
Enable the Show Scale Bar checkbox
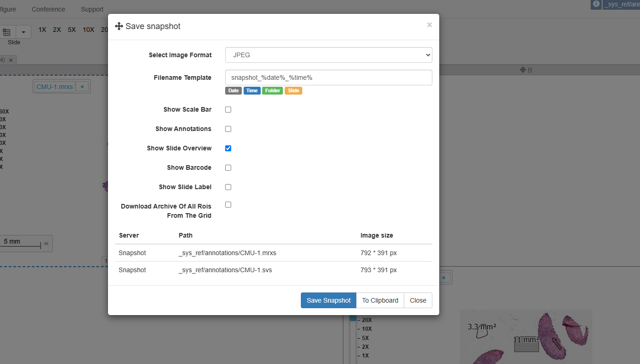(x=228, y=110)
